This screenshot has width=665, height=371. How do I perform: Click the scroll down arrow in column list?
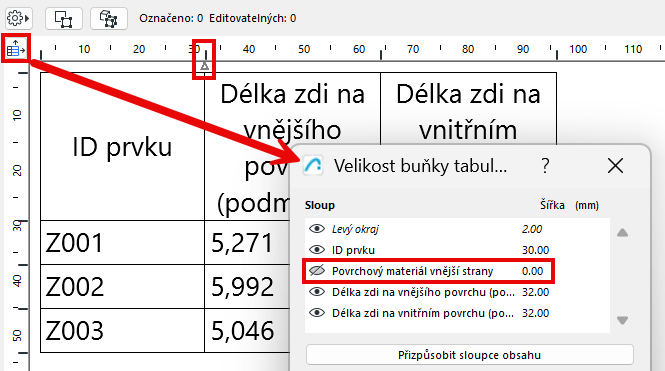pos(622,320)
